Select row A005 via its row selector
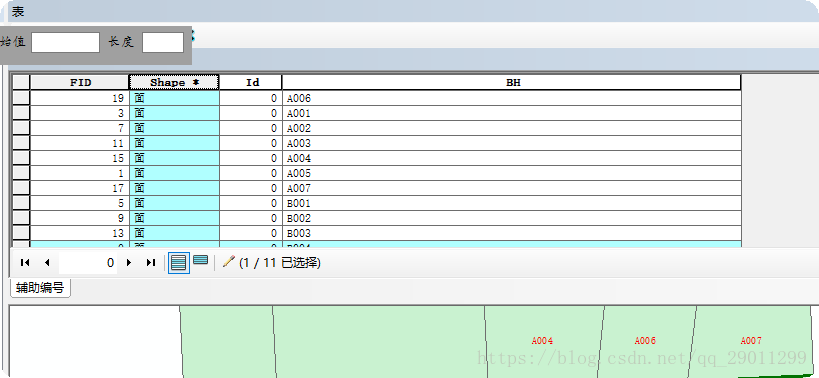819x378 pixels. 21,173
